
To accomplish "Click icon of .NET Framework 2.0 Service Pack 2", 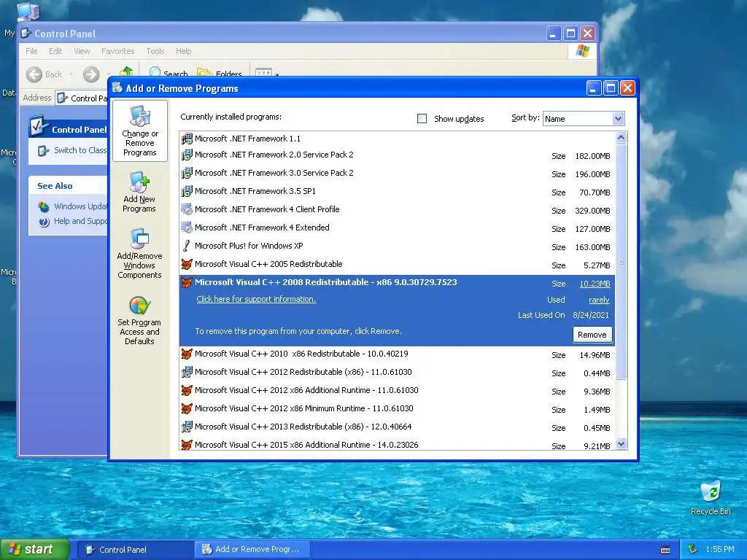I will [x=187, y=155].
